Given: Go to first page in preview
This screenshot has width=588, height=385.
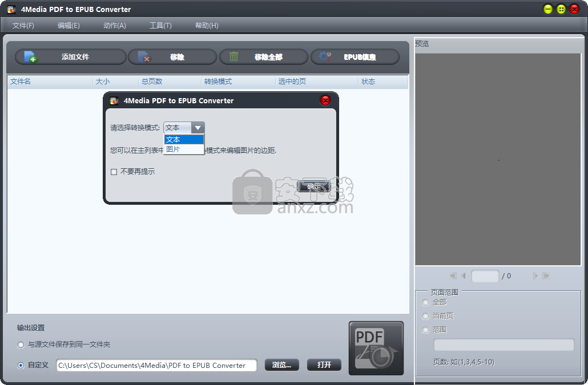Looking at the screenshot, I should pos(453,276).
